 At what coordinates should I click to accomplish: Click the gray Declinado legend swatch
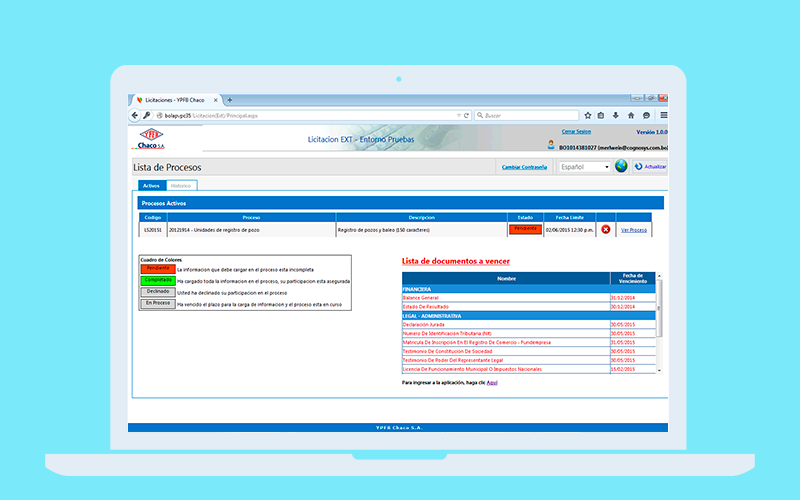point(158,292)
